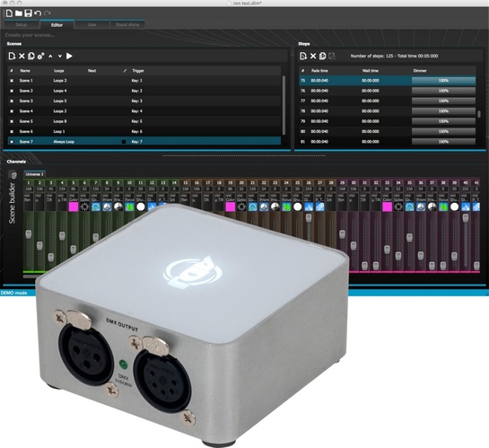The width and height of the screenshot is (489, 448).
Task: Move scene down with the down chevron
Action: [59, 57]
